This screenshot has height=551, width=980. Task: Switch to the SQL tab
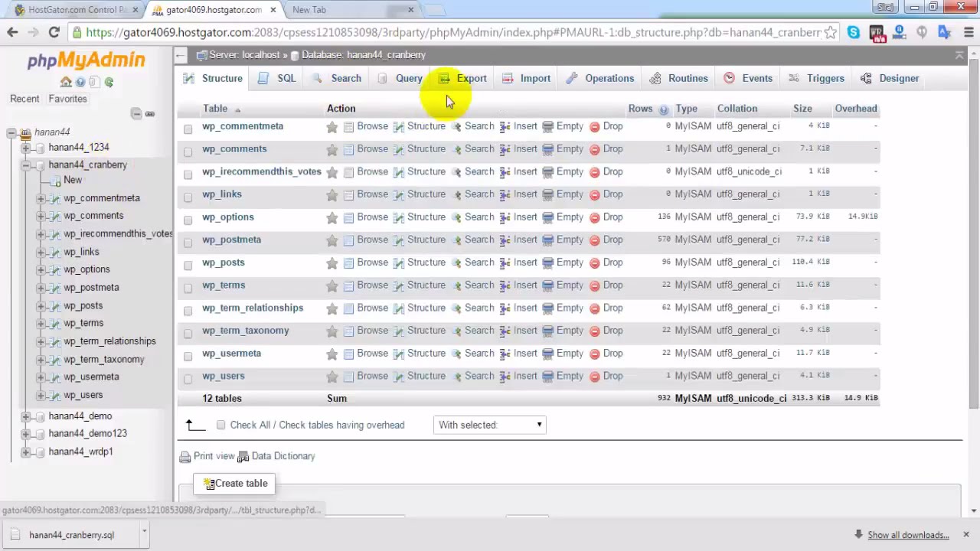pos(277,78)
